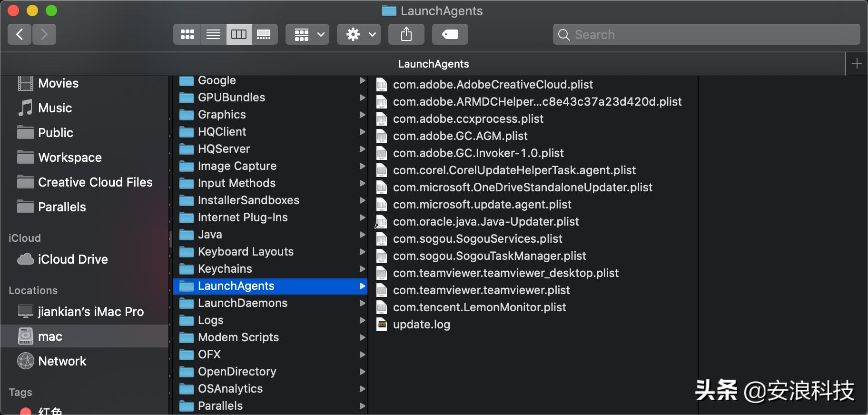This screenshot has height=415, width=868.
Task: Click the Search field
Action: click(x=706, y=35)
